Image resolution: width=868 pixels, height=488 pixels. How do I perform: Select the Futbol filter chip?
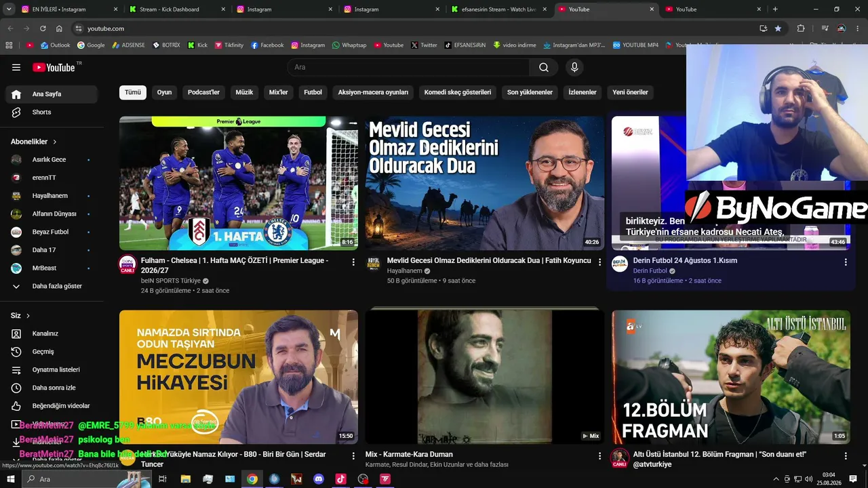[x=313, y=92]
